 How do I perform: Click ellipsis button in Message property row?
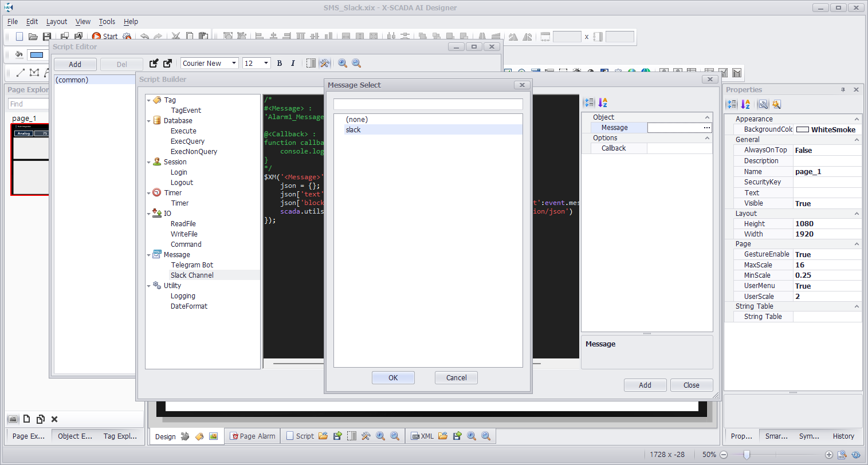(x=707, y=128)
